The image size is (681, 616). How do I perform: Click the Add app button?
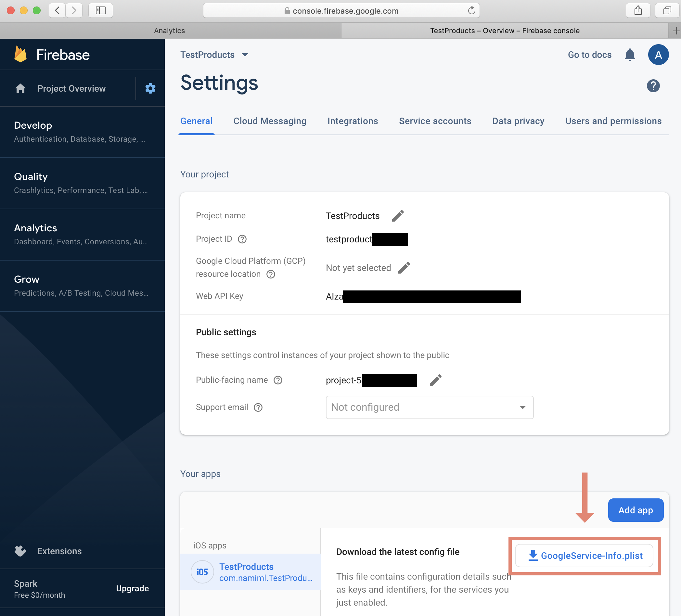coord(636,510)
